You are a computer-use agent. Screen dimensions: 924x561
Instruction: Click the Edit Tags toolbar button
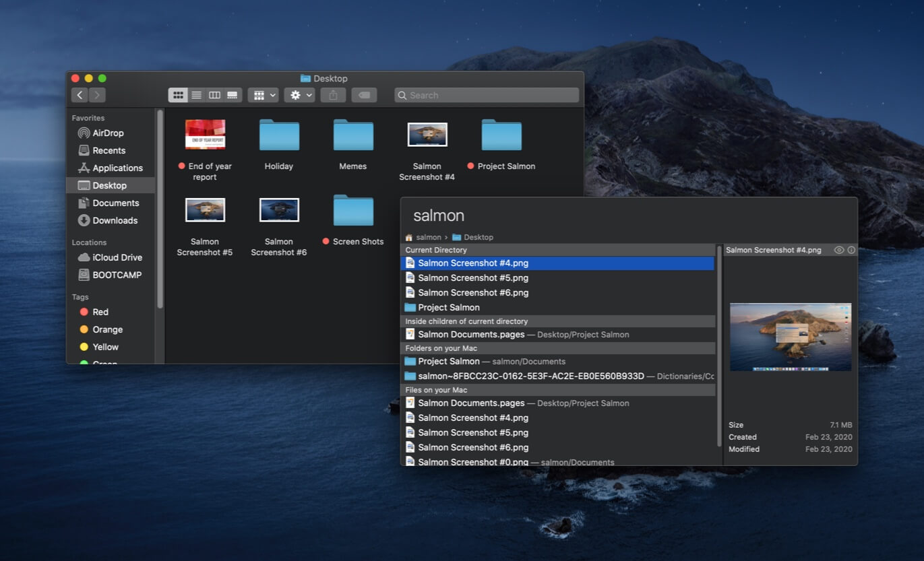pyautogui.click(x=364, y=95)
